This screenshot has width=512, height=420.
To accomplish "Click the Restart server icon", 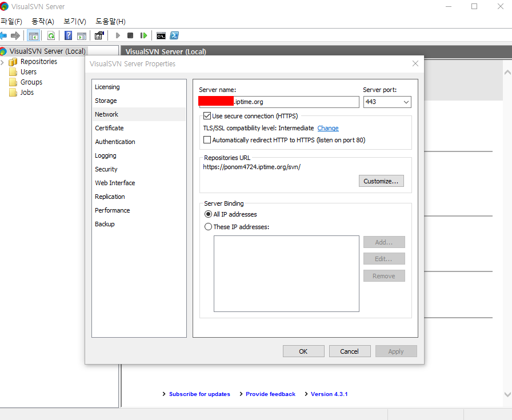I will click(x=143, y=35).
